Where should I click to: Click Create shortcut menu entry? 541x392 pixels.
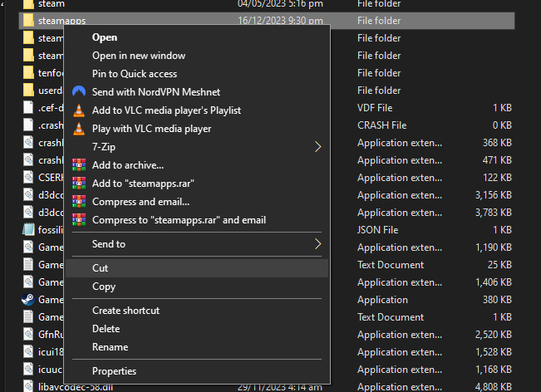(x=125, y=311)
